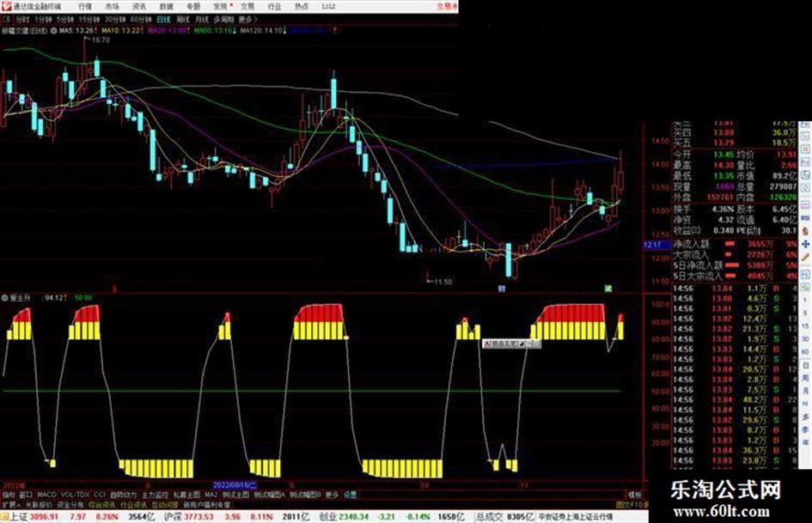The image size is (812, 523).
Task: Switch chart to 60分钟 period
Action: pyautogui.click(x=141, y=19)
